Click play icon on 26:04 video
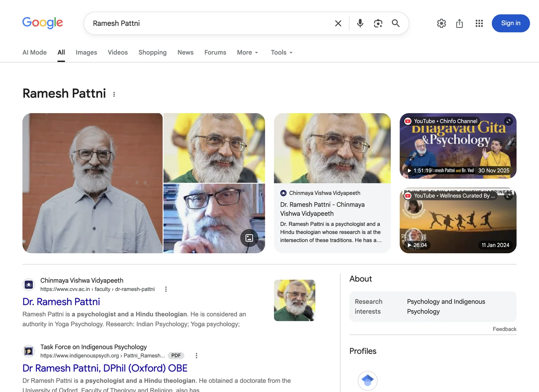Viewport: 539px width, 392px height. 409,245
